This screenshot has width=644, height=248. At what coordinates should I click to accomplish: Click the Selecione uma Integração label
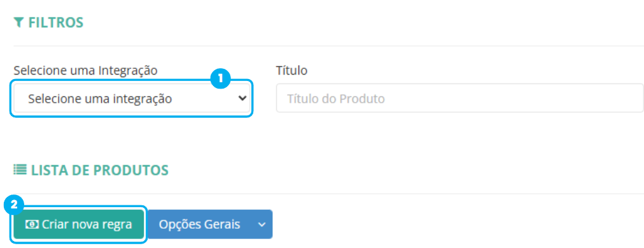point(85,71)
